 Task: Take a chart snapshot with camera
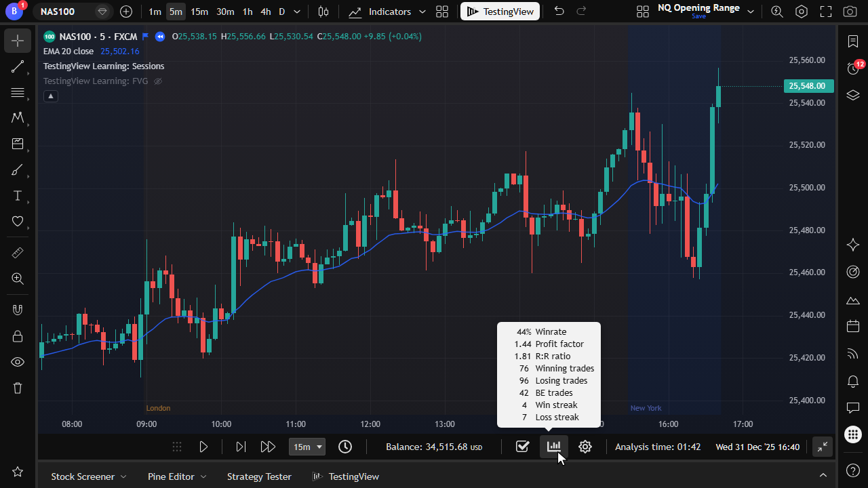point(850,12)
